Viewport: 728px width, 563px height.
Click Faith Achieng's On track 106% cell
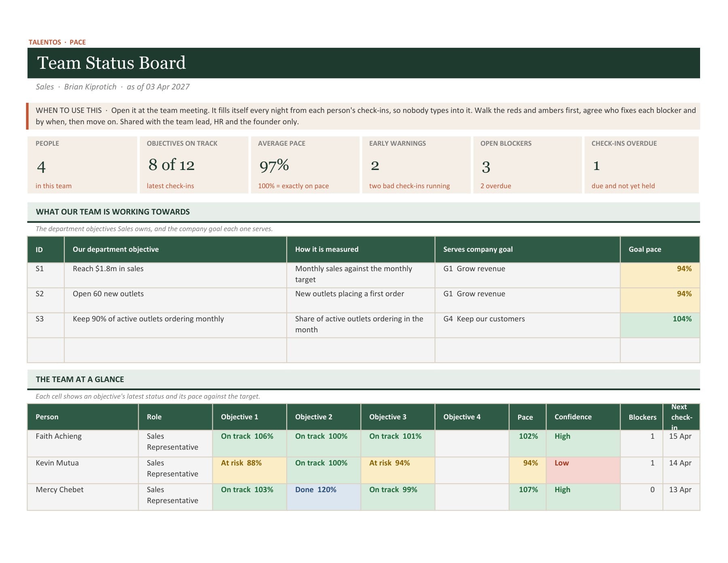click(250, 444)
